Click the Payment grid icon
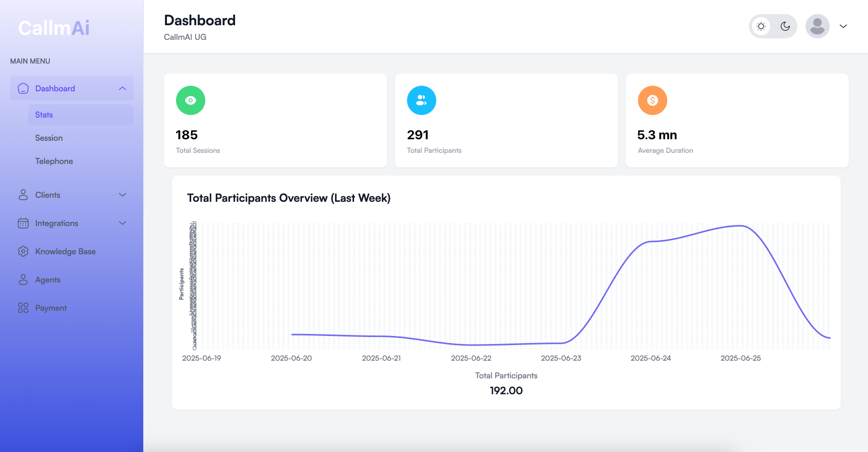 tap(23, 308)
